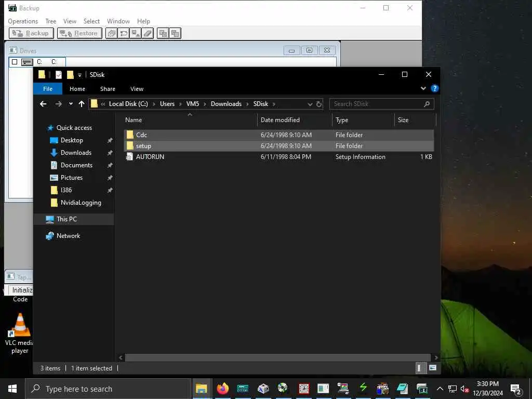Open the View menu in Backup window
The image size is (532, 399).
tap(70, 21)
